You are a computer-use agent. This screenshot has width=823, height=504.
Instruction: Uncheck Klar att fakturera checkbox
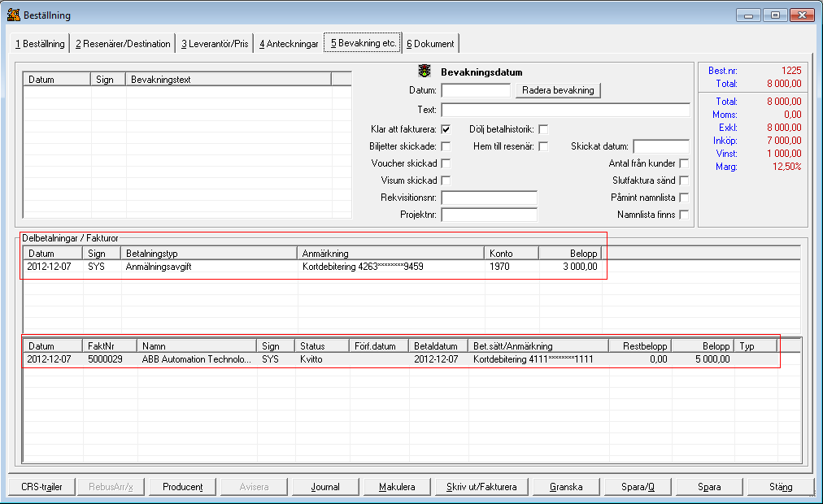point(446,129)
